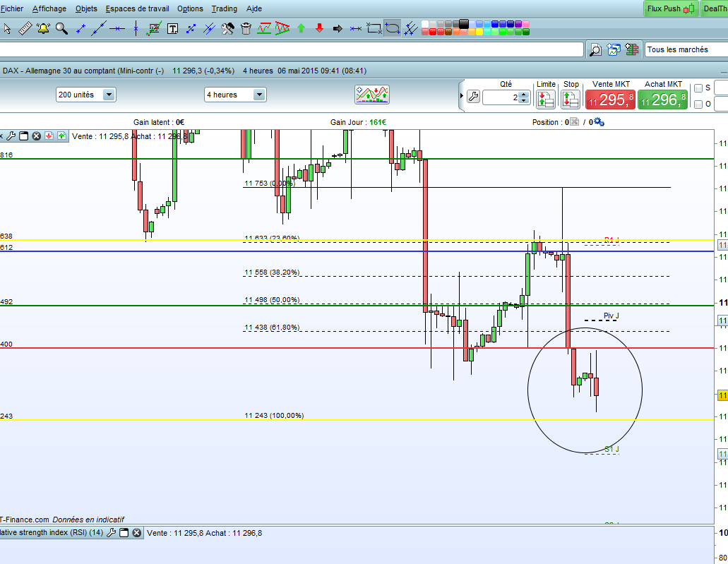This screenshot has height=564, width=728.
Task: Remove the RSI indicator with X icon
Action: pos(136,533)
